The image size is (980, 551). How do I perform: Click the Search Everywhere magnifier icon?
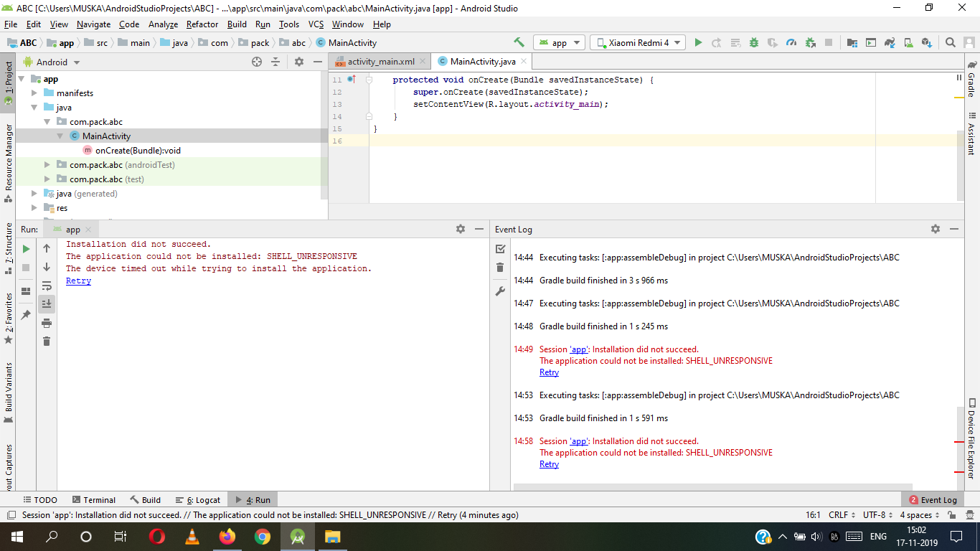point(950,43)
